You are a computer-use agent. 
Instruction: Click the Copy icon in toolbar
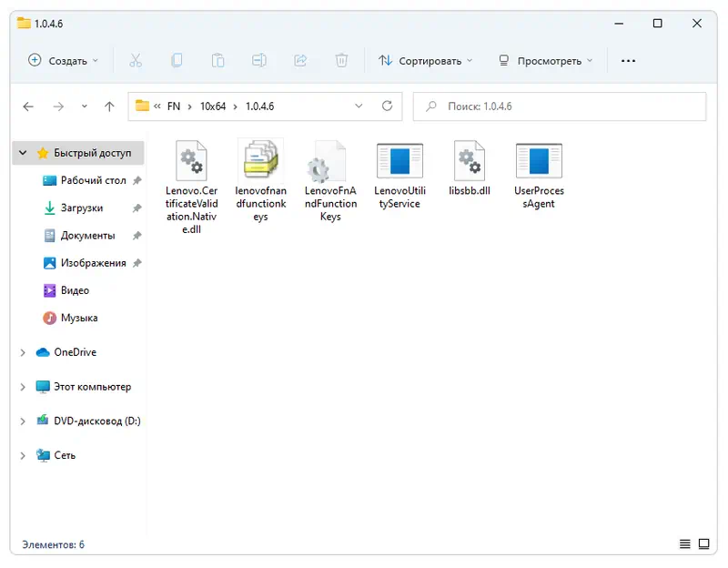(177, 61)
